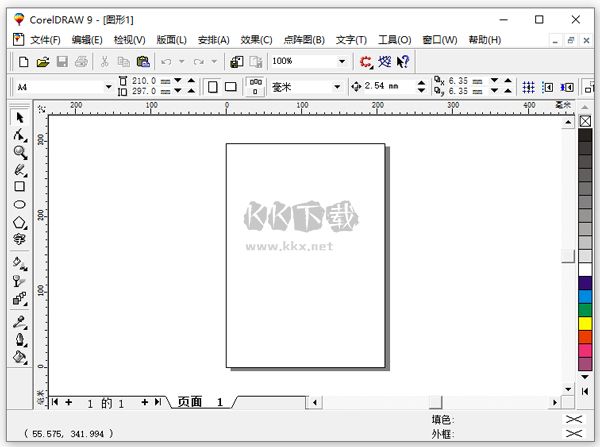Select the Text tool
Viewport: 600px width, 447px height.
pos(20,239)
